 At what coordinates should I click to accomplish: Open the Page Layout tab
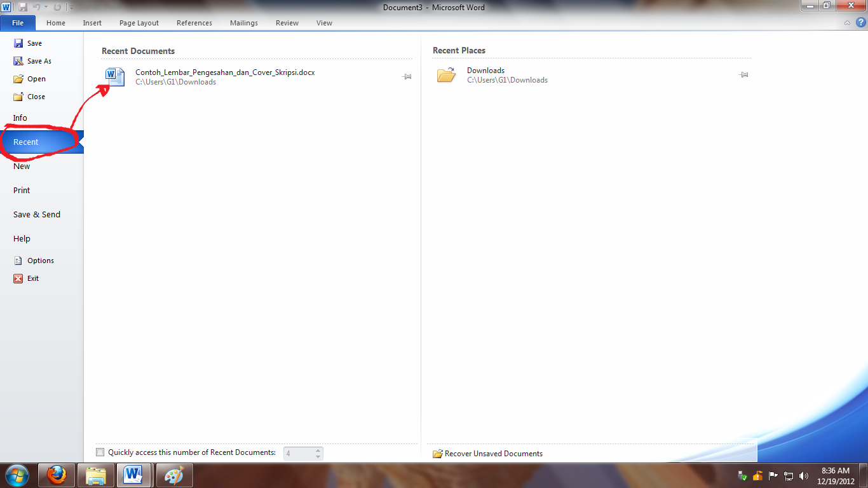pos(139,23)
